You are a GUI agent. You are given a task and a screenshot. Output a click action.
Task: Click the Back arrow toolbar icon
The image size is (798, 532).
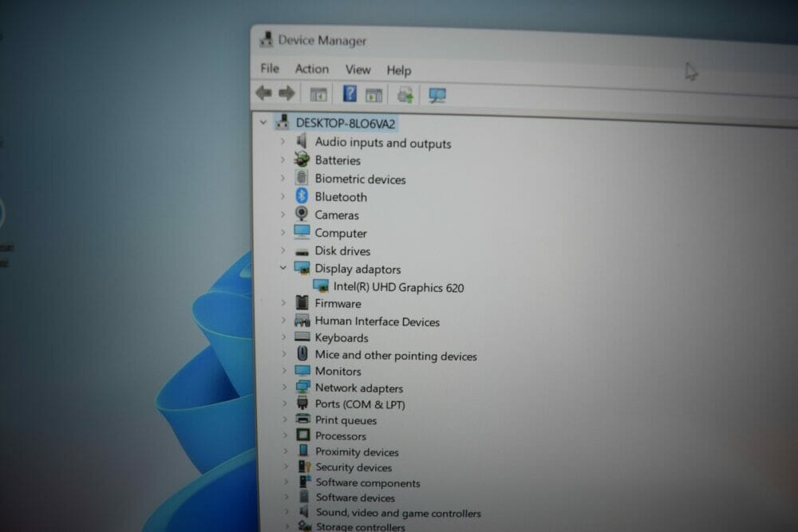263,93
